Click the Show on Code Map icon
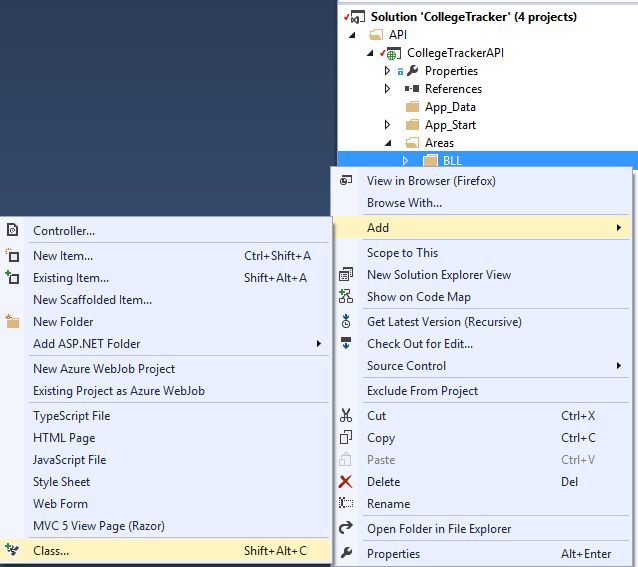638x567 pixels. tap(346, 297)
